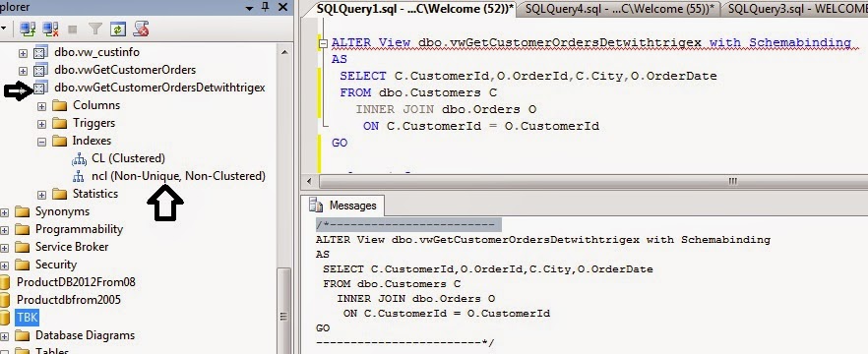The image size is (868, 354).
Task: Refresh the Object Explorer tree
Action: pos(117,29)
